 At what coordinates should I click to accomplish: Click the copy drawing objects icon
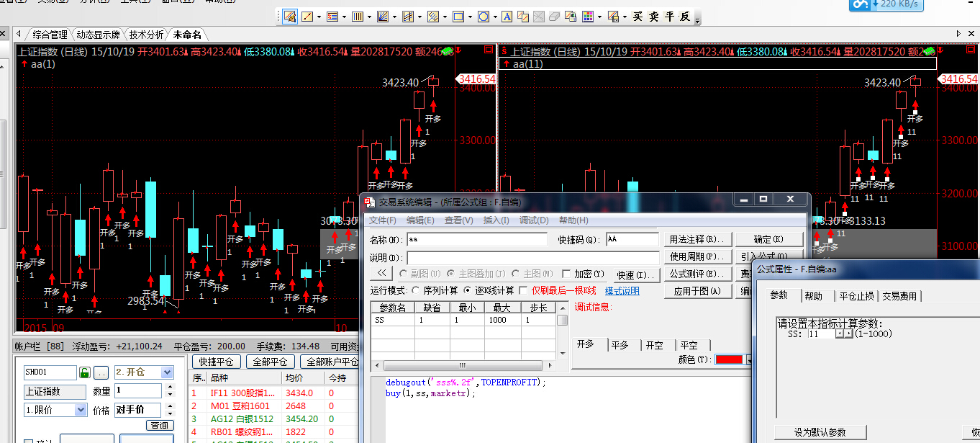[523, 16]
